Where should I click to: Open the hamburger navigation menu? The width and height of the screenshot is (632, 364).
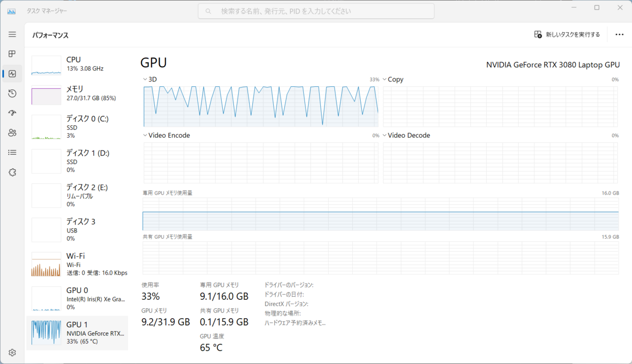pos(12,34)
